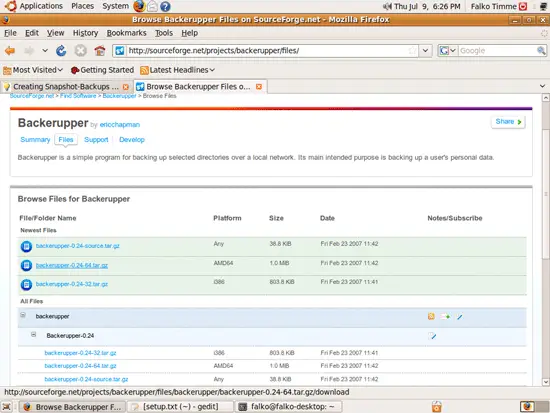Click the download icon beside backerupper-0.24-64.tar.gz
Viewport: 550px width, 413px height.
(26, 265)
